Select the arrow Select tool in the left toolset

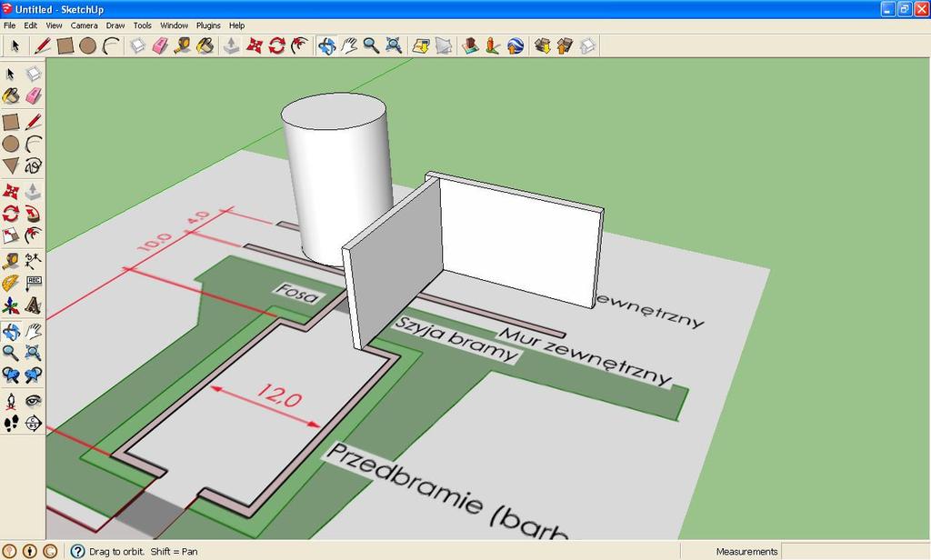point(11,74)
